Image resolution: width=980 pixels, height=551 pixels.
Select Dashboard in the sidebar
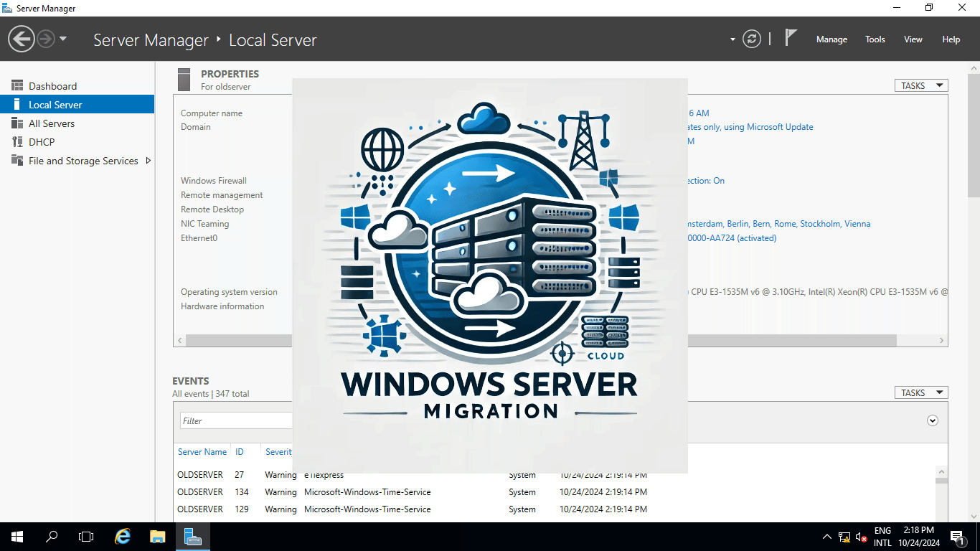pos(77,86)
